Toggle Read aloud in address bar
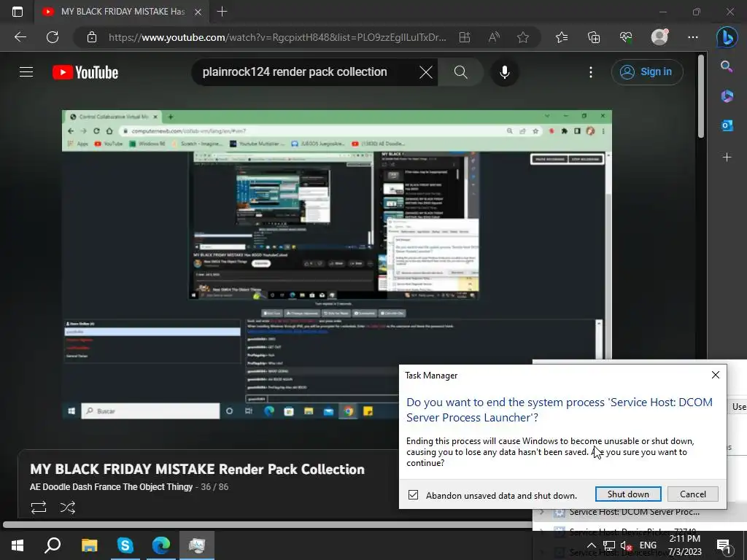747x560 pixels. pyautogui.click(x=494, y=37)
